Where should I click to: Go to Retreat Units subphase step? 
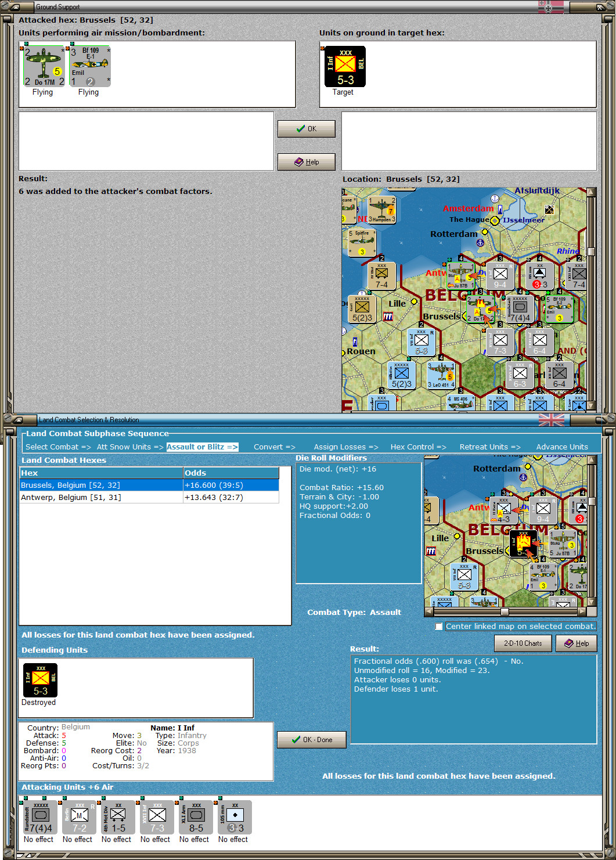pyautogui.click(x=490, y=447)
